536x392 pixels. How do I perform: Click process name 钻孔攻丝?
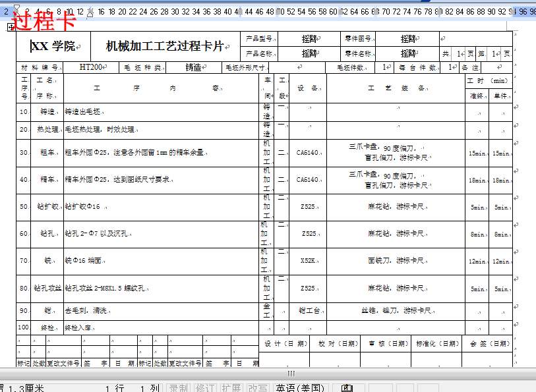47,288
